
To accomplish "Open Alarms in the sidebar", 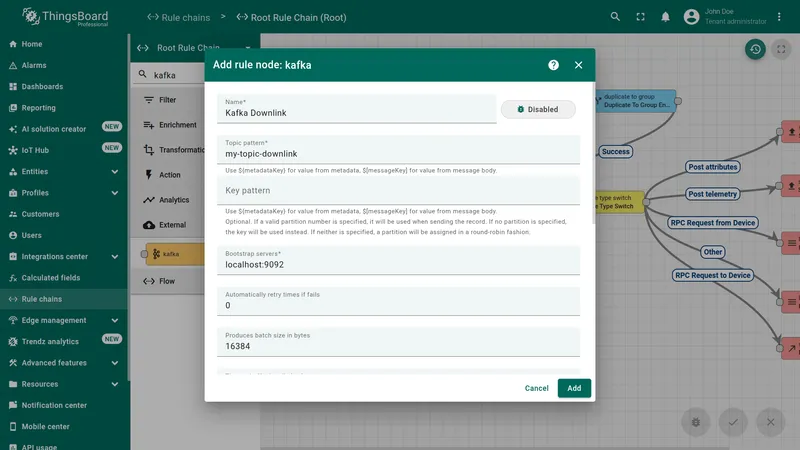I will [x=64, y=65].
